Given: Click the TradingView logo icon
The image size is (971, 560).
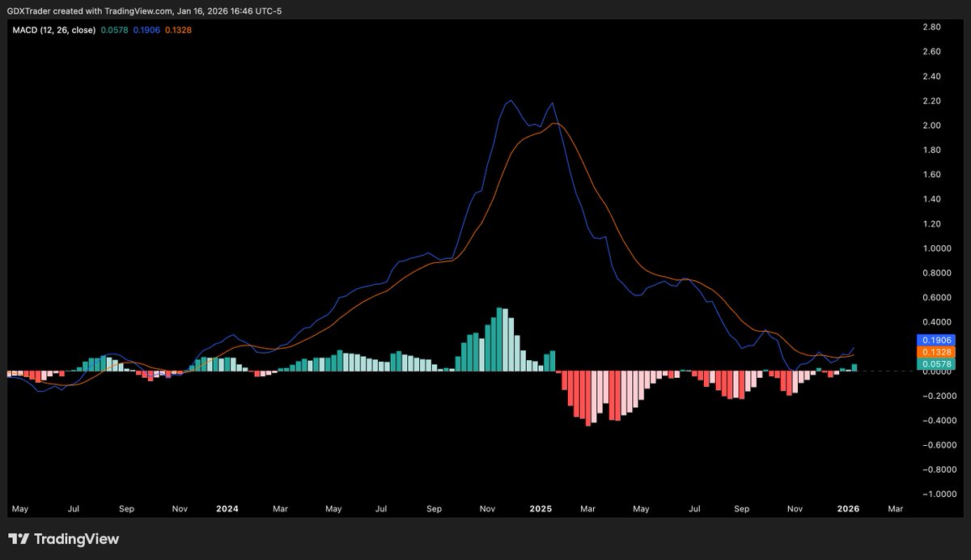Looking at the screenshot, I should pos(18,539).
